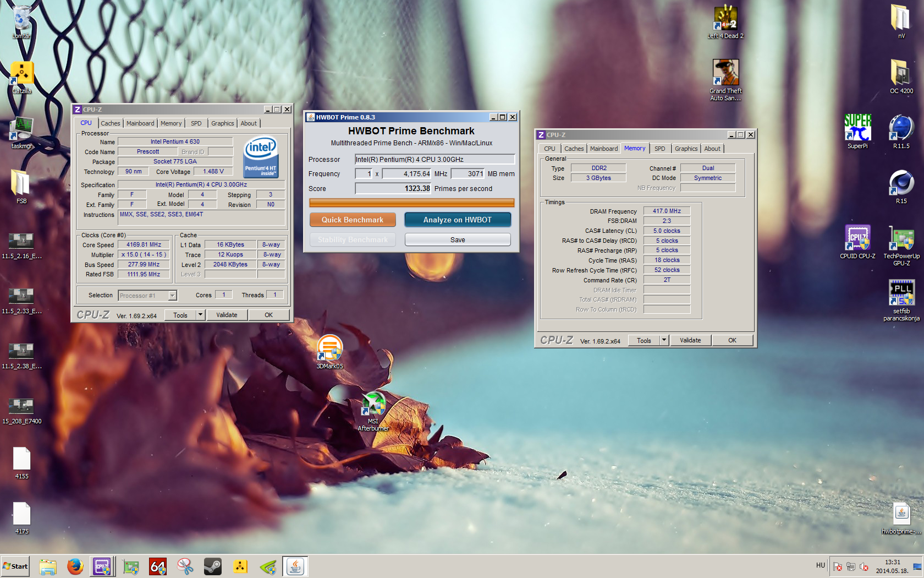The image size is (924, 578).
Task: Open the 11.5_2.38_E screenshot file
Action: [21, 355]
